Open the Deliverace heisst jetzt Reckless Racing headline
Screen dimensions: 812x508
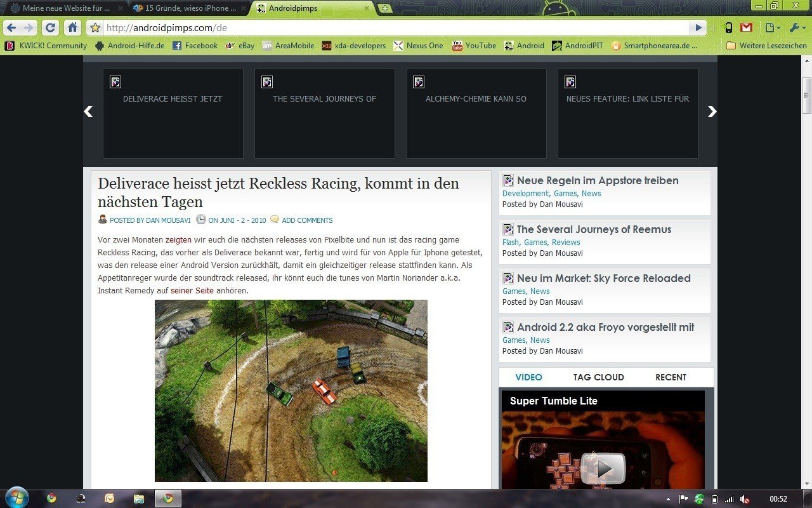(x=278, y=192)
